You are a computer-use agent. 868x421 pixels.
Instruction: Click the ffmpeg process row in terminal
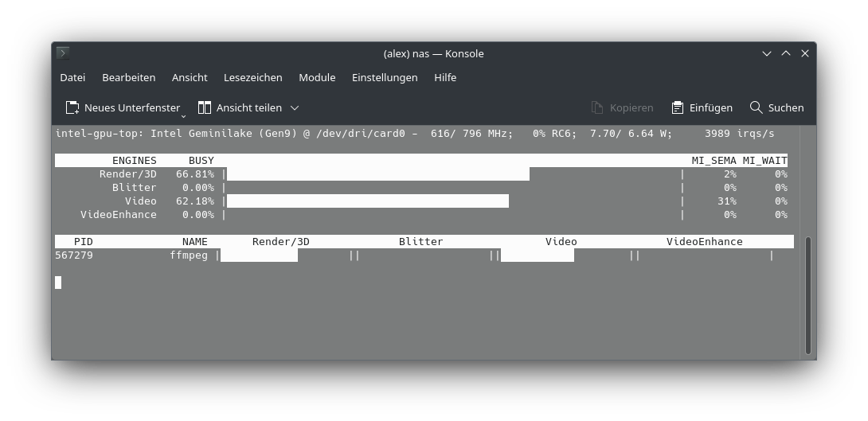tap(189, 255)
